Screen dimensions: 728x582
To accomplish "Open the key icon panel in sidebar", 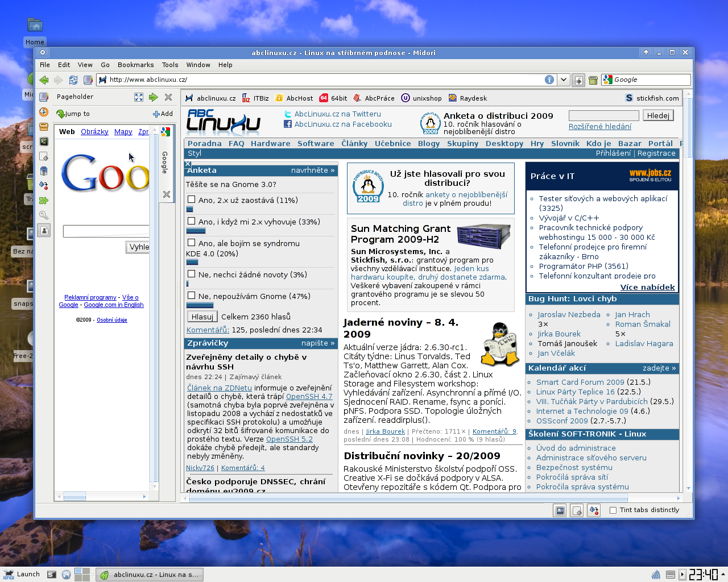I will 44,215.
